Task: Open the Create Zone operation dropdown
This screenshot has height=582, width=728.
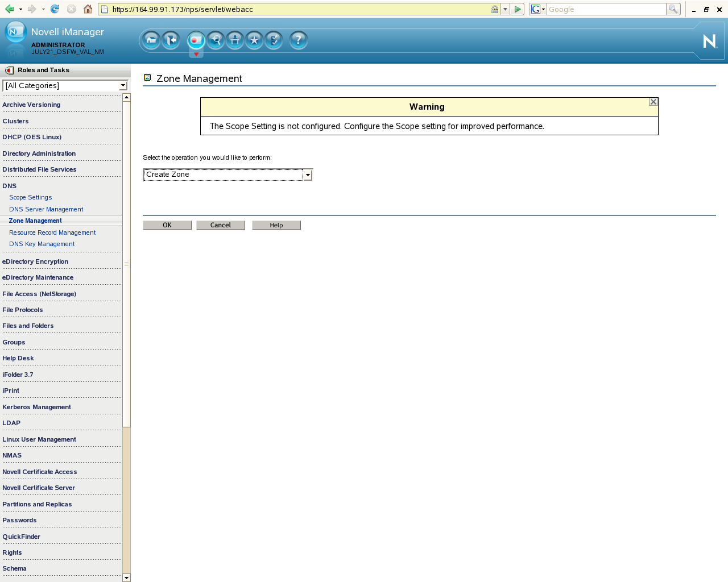Action: [227, 174]
